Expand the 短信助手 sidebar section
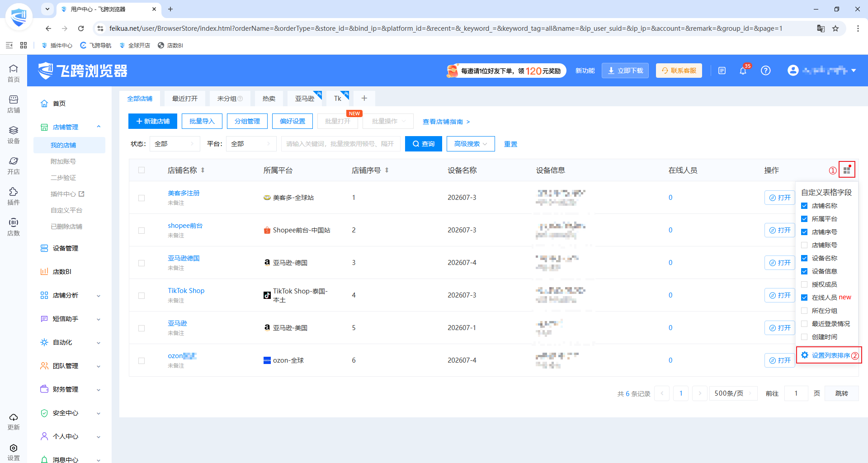Screen dimensions: 868x463 point(99,319)
